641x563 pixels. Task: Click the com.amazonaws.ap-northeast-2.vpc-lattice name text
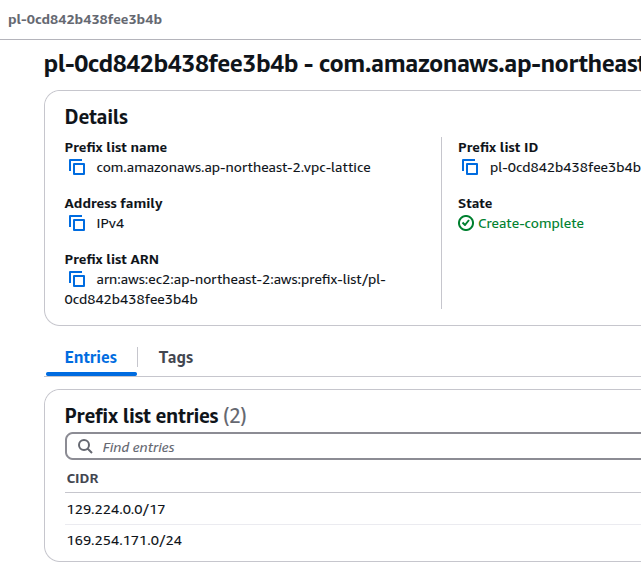(x=233, y=168)
